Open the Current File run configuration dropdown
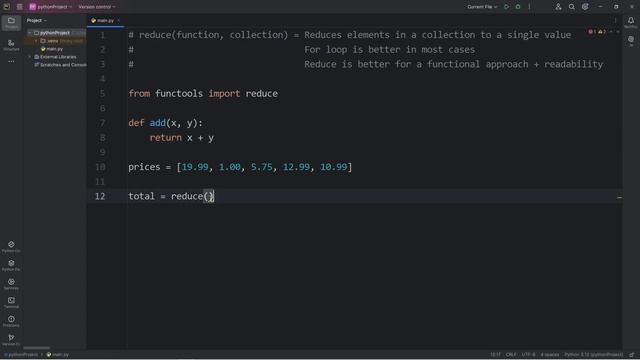The width and height of the screenshot is (640, 360). click(x=482, y=7)
